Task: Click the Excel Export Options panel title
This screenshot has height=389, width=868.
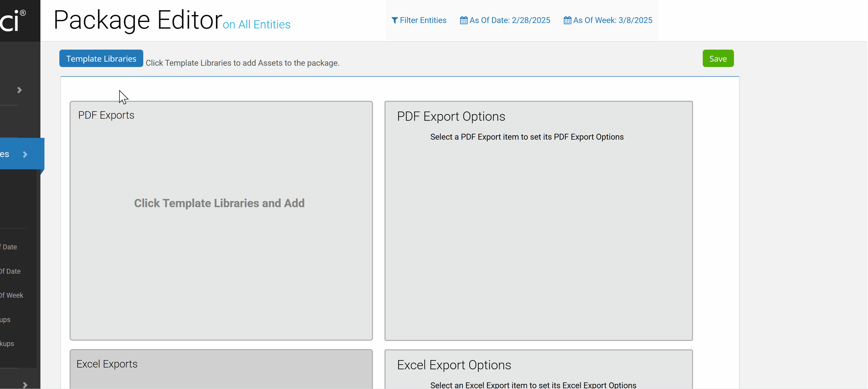Action: (454, 365)
